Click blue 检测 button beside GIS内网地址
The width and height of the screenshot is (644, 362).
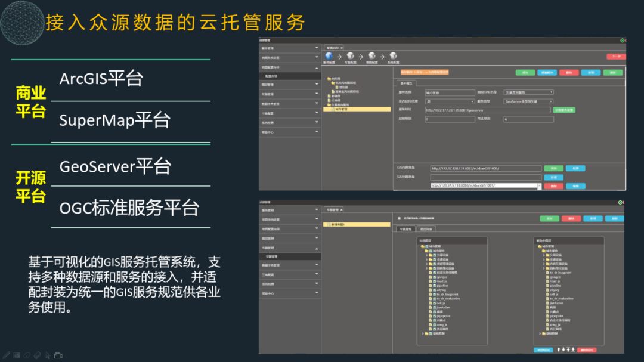click(575, 168)
